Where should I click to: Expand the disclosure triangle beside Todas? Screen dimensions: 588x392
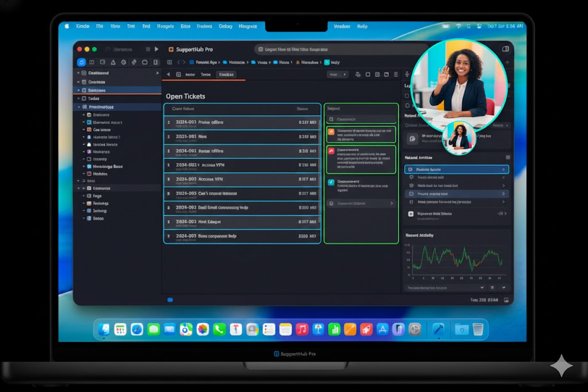(x=79, y=99)
